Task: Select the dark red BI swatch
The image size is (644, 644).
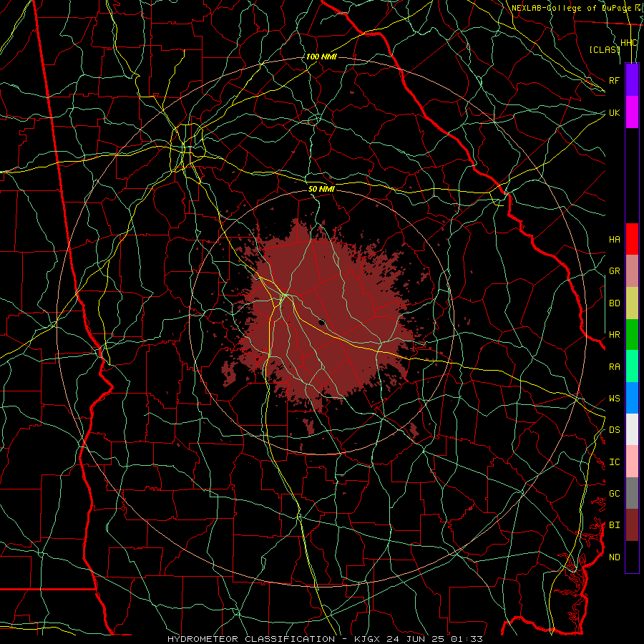Action: click(632, 525)
